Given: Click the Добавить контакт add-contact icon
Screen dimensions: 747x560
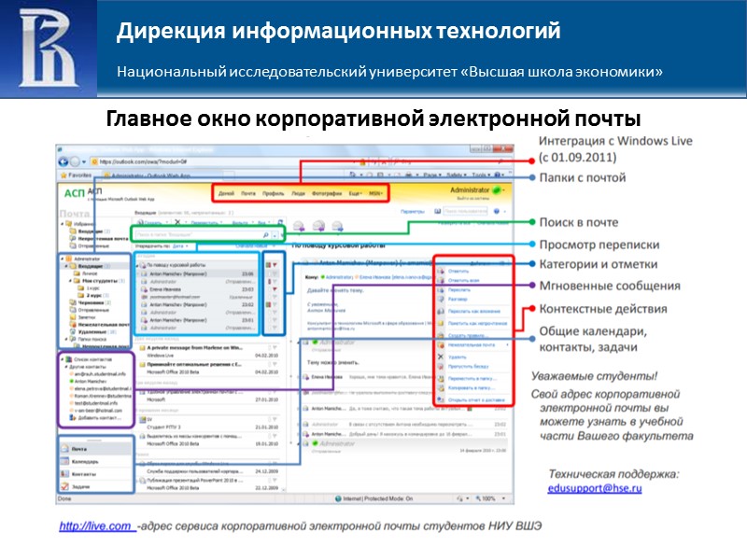Looking at the screenshot, I should point(73,417).
